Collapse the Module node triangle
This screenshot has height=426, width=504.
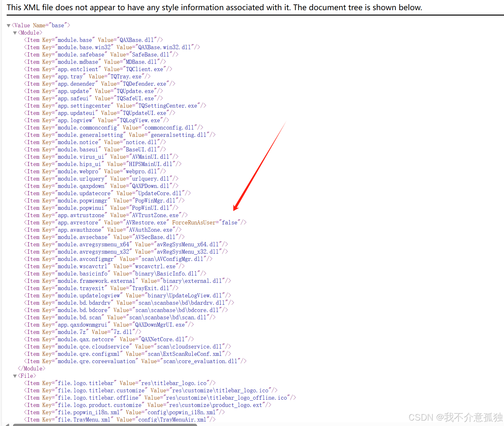pyautogui.click(x=15, y=33)
